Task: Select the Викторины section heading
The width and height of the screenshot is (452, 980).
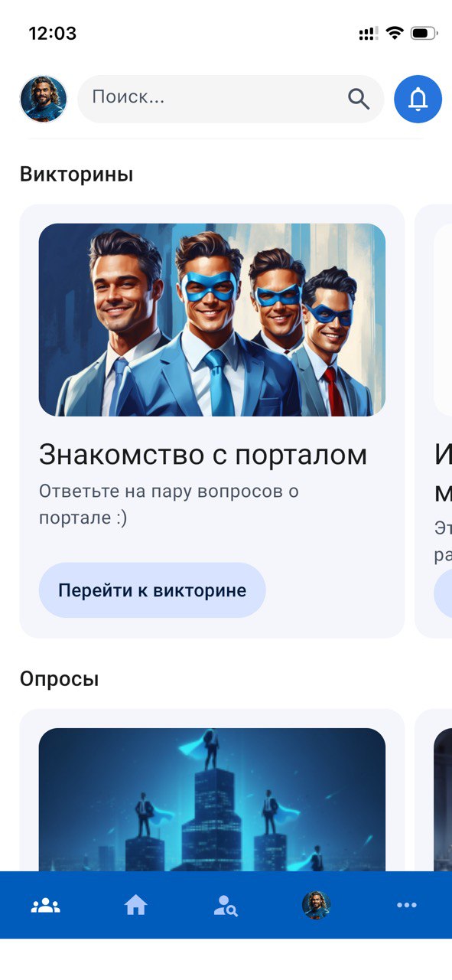Action: [x=76, y=175]
